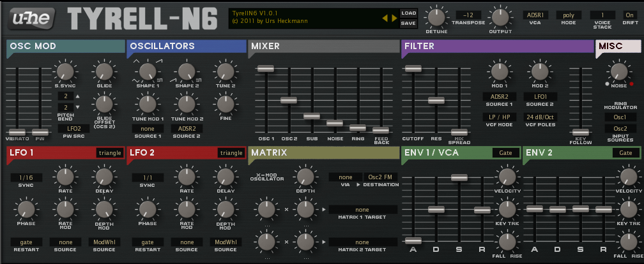Click the NOISE color knob in MISC
The width and height of the screenshot is (644, 264).
pos(619,71)
